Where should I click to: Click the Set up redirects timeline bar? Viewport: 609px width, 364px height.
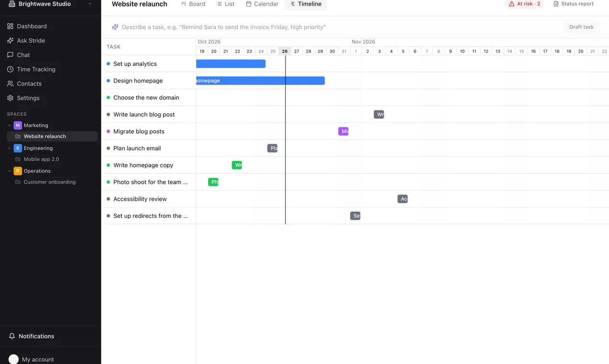pos(355,216)
